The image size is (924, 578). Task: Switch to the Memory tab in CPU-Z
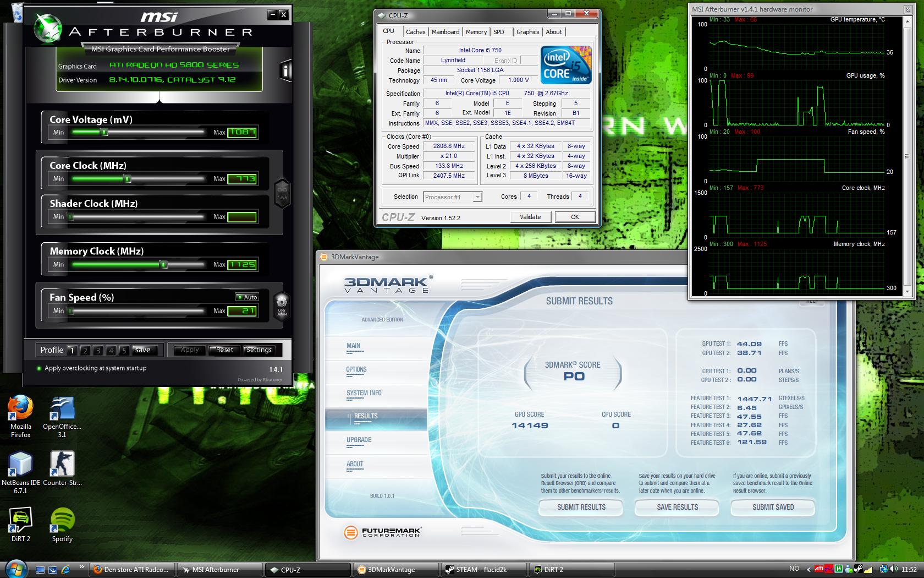pos(476,32)
